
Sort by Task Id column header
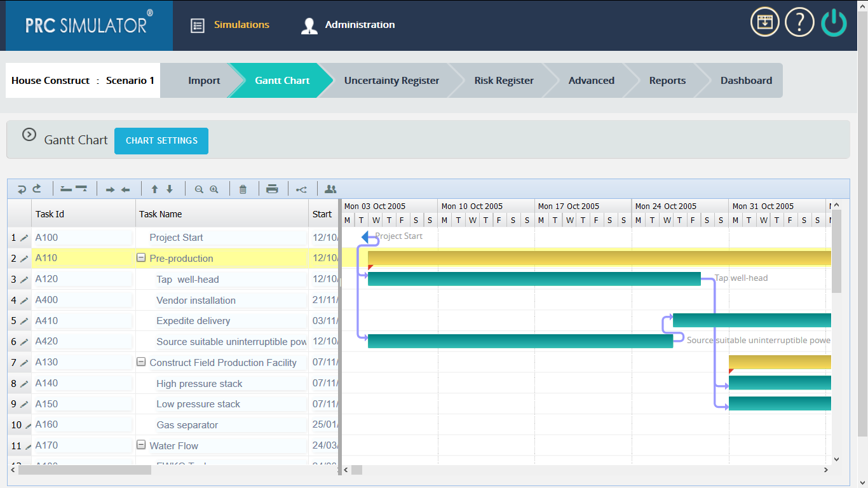click(x=83, y=213)
